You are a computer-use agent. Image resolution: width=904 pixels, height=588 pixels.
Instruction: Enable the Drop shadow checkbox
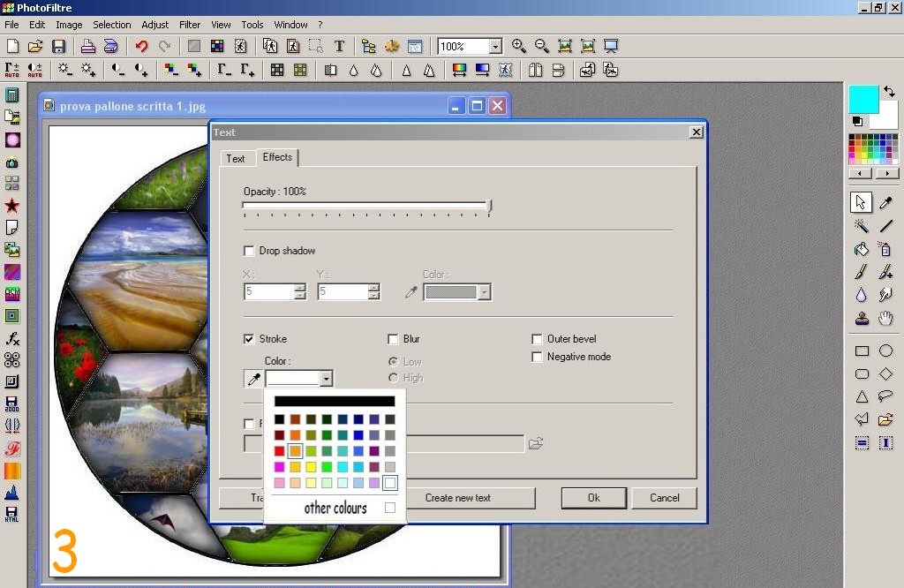pos(249,251)
